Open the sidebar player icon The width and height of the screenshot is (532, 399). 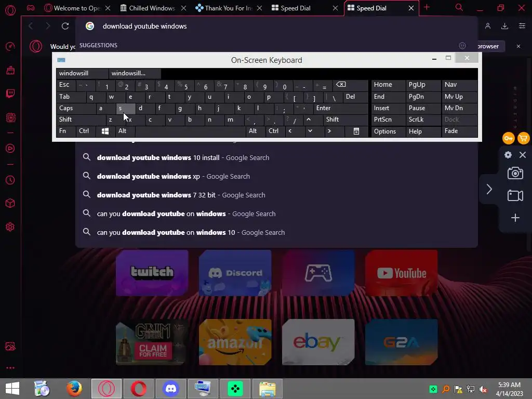click(x=10, y=148)
